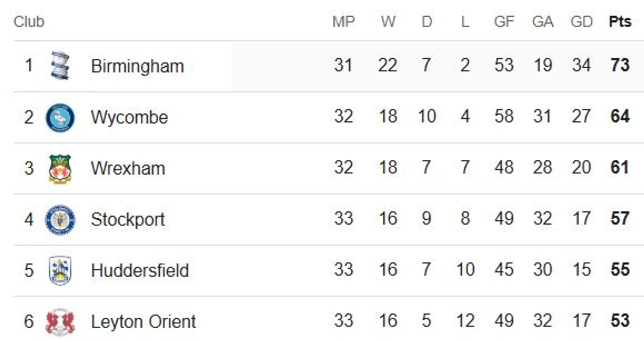
Task: Click the Wrexham club crest icon
Action: (x=60, y=169)
